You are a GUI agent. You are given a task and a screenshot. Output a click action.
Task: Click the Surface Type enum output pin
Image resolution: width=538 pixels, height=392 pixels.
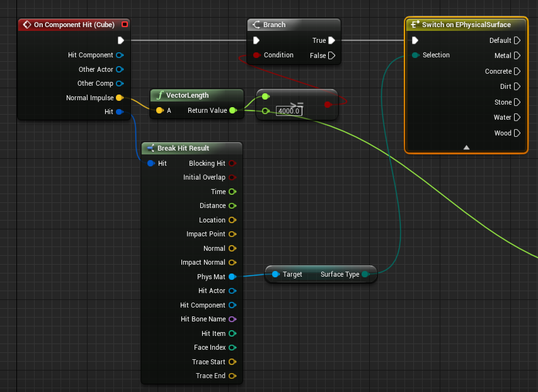[365, 274]
